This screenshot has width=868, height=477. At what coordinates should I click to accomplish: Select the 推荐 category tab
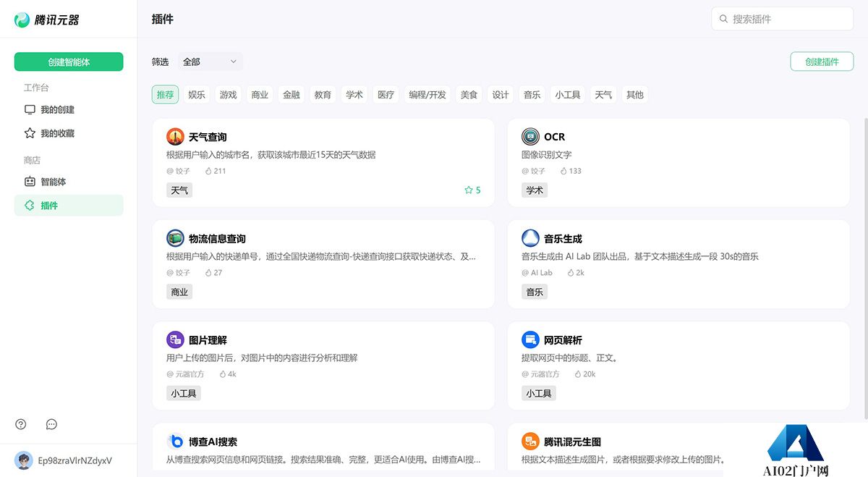click(x=165, y=95)
